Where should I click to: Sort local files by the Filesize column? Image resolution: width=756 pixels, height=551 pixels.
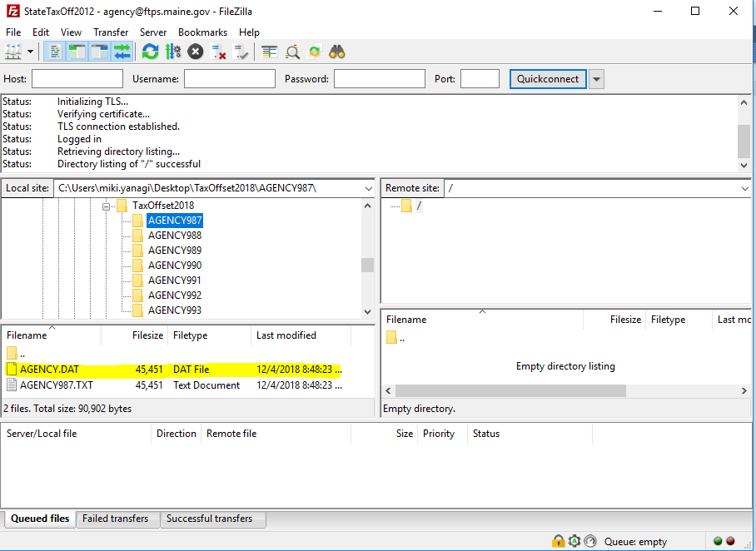(x=135, y=335)
